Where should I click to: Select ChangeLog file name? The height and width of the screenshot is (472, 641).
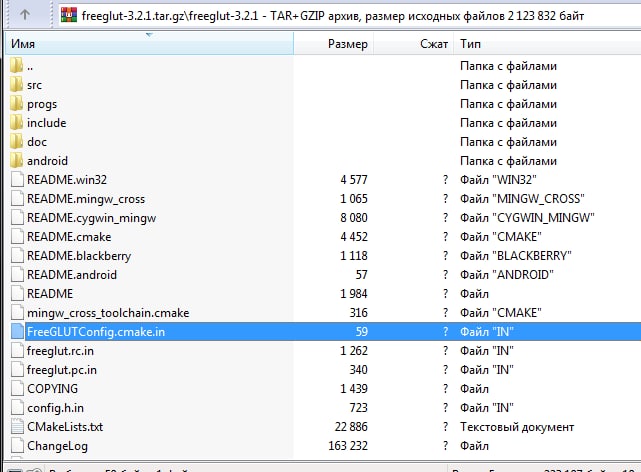click(x=57, y=446)
